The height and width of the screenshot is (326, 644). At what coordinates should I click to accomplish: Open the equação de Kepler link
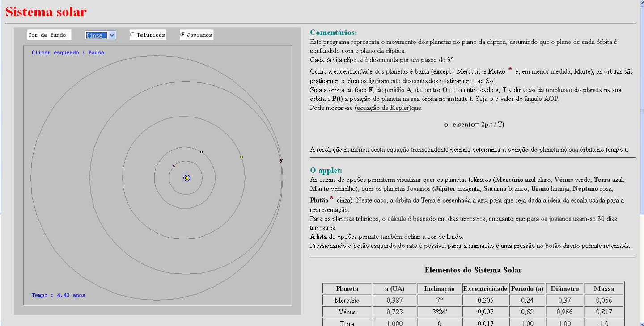(x=382, y=108)
